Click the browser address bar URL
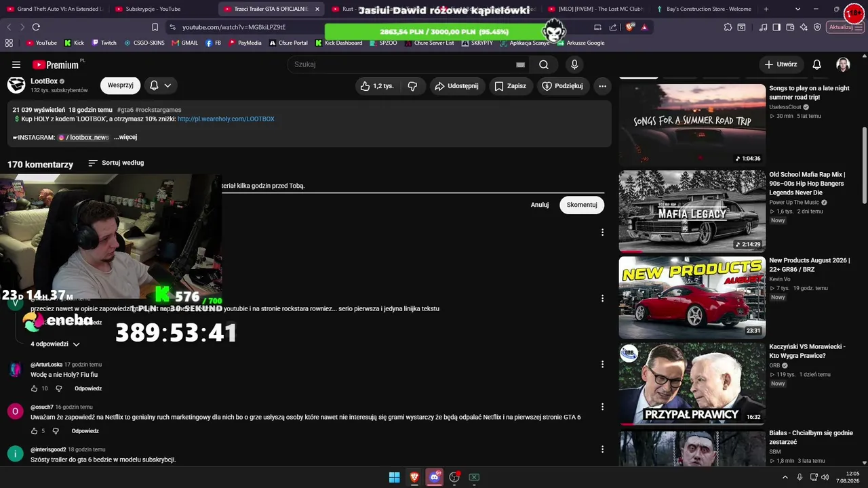The image size is (868, 488). pos(234,27)
